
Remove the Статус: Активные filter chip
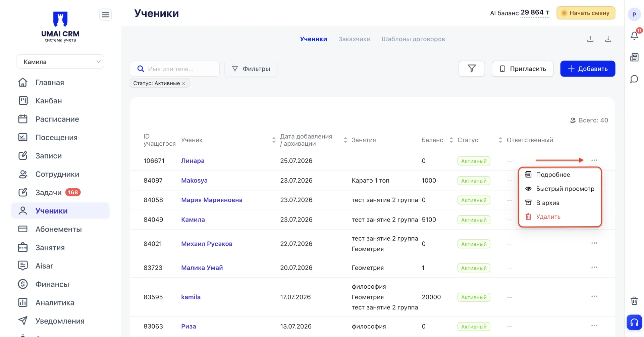tap(183, 83)
